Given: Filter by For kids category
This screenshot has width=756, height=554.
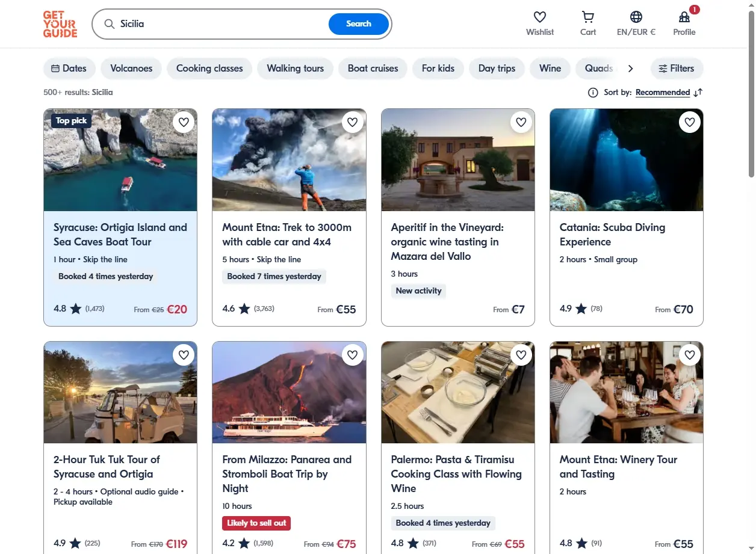Looking at the screenshot, I should (438, 69).
